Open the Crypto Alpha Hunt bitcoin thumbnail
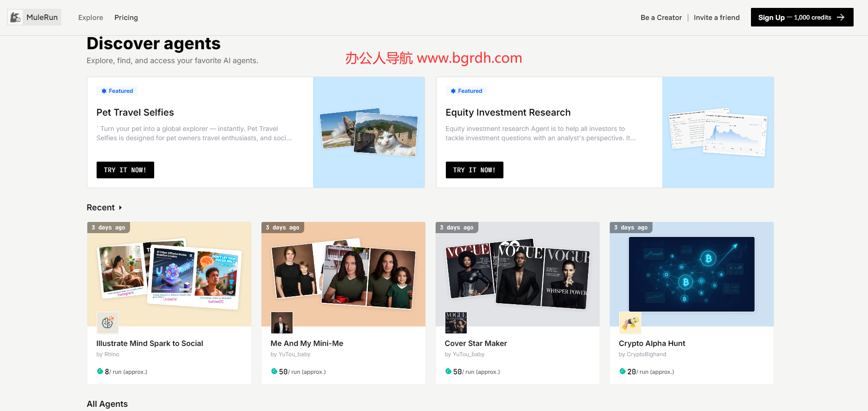 click(691, 274)
